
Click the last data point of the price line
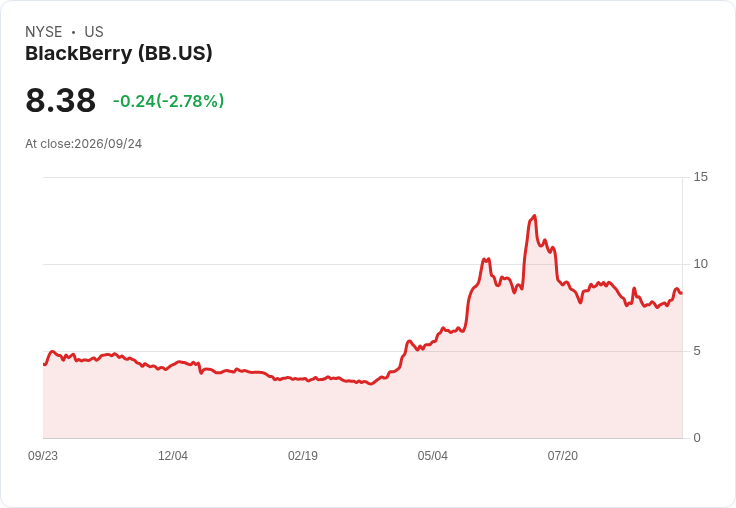click(x=682, y=293)
